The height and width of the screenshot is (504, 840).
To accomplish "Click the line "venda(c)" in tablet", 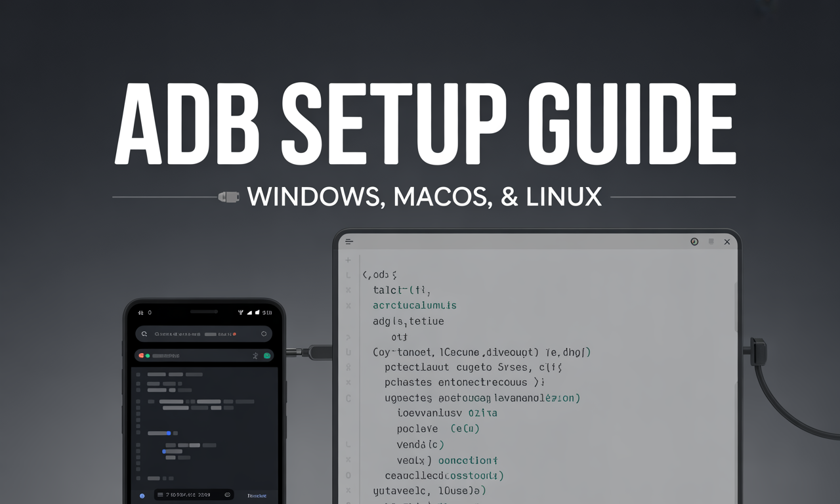I will pos(421,444).
